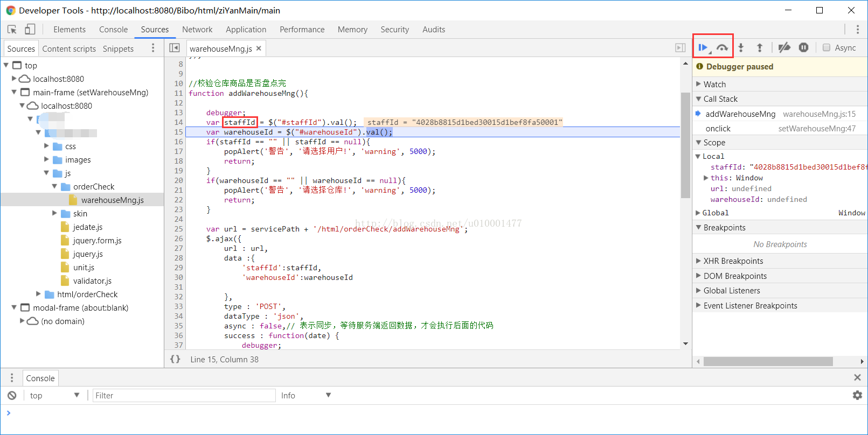Open the console context dropdown showing top

[54, 396]
